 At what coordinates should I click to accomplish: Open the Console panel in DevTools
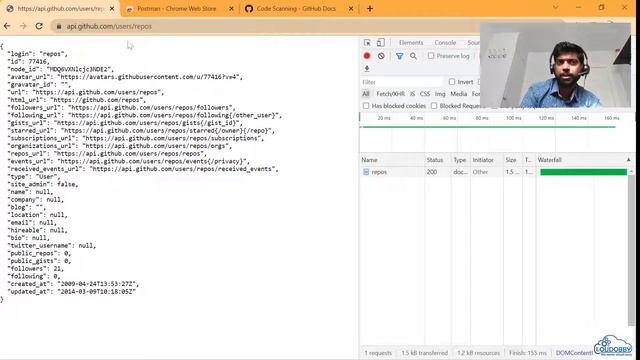tap(445, 42)
